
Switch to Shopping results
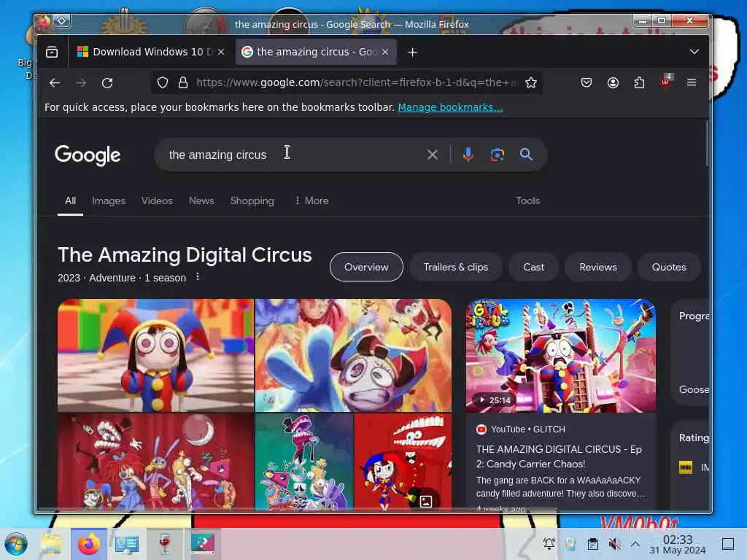coord(252,201)
